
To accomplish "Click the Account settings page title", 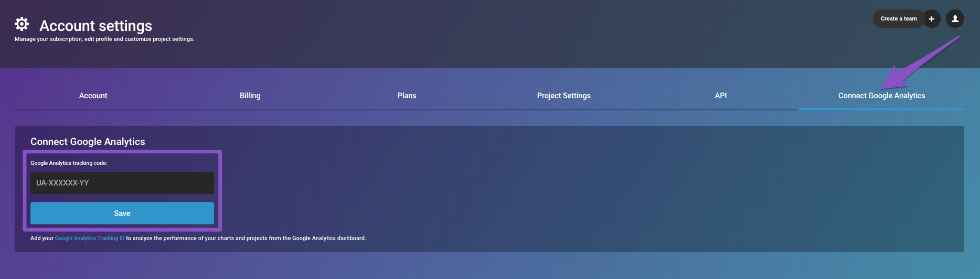I will coord(95,26).
